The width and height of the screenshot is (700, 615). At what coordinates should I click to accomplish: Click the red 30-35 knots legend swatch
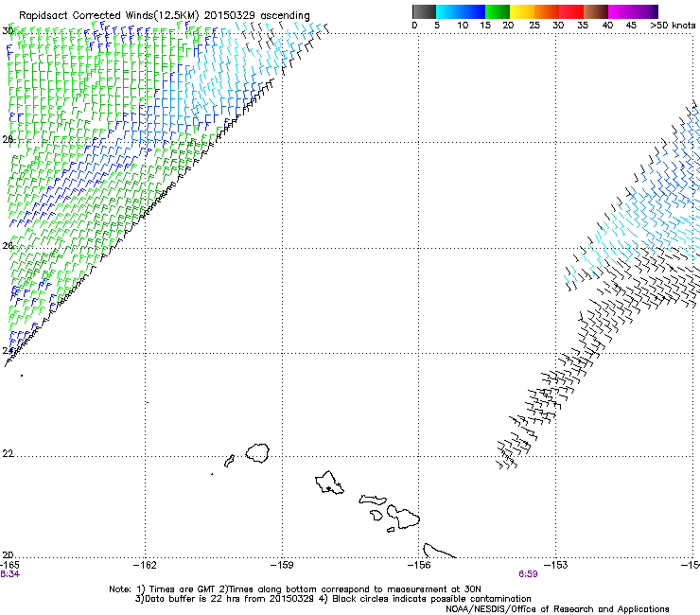click(x=571, y=11)
